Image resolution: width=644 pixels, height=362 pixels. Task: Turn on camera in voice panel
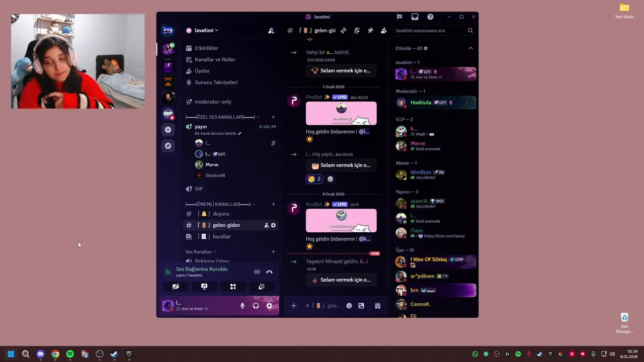pos(176,287)
